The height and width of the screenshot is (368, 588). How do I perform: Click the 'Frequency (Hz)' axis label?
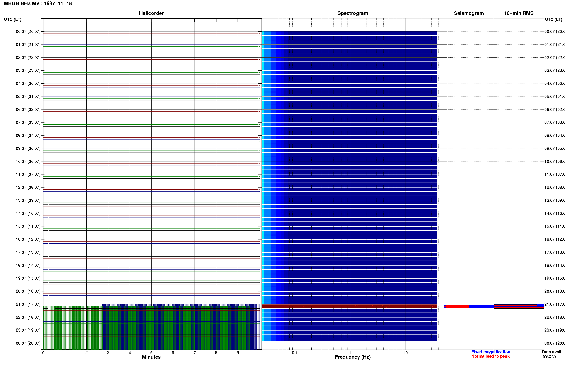[353, 357]
